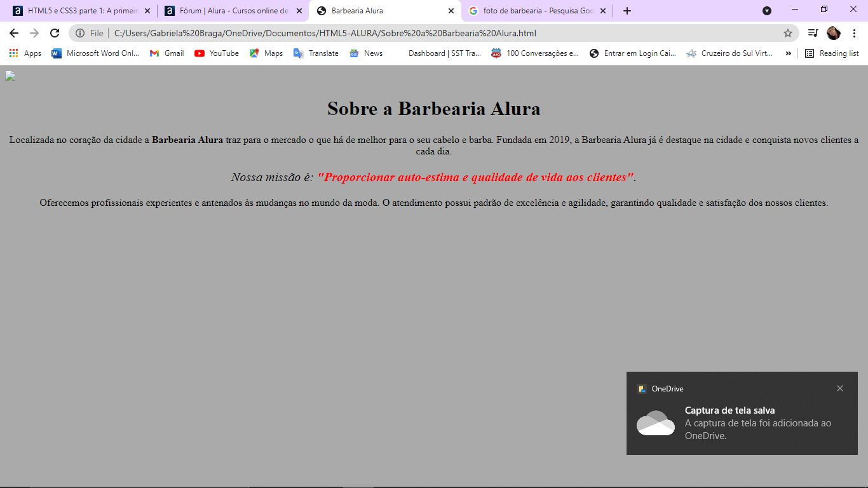Viewport: 868px width, 488px height.
Task: Open the tab search dropdown arrow
Action: click(x=767, y=11)
